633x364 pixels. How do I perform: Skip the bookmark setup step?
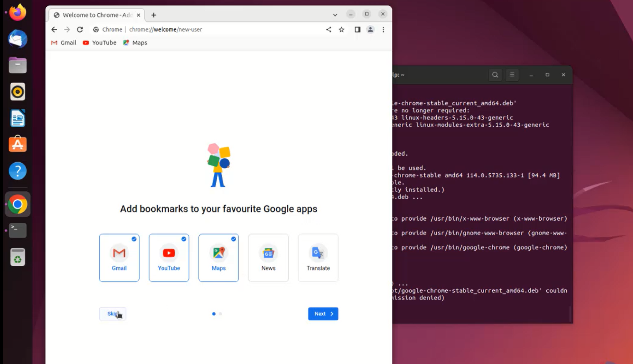click(x=113, y=314)
